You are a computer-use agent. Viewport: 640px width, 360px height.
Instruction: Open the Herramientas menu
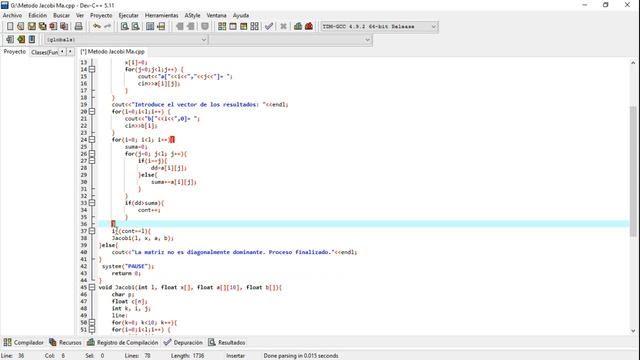162,15
